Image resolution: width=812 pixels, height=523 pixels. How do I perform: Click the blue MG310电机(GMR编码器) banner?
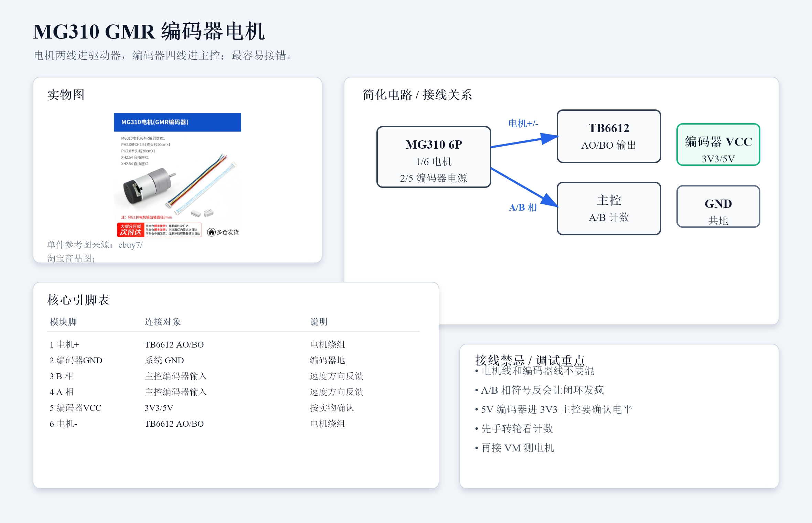178,122
